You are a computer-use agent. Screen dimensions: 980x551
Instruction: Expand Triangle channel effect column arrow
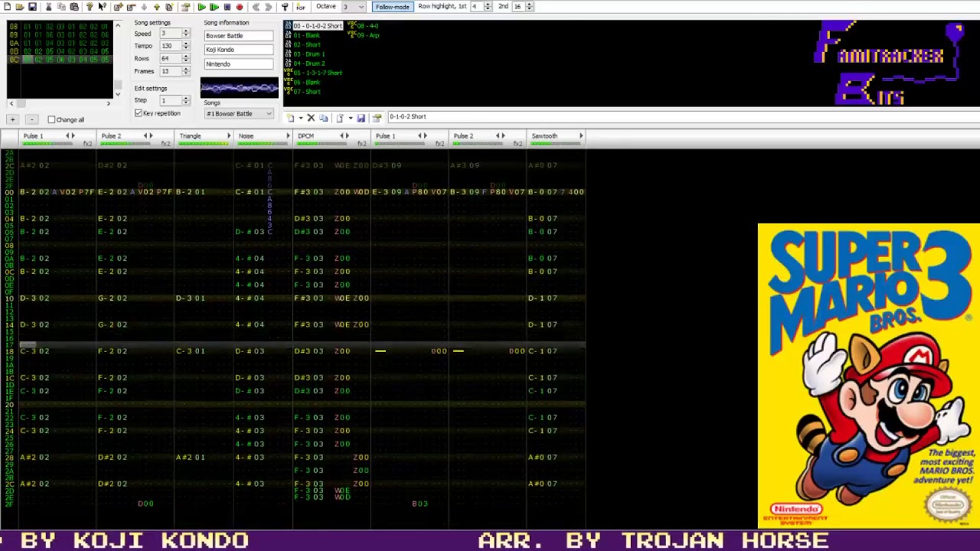[228, 136]
